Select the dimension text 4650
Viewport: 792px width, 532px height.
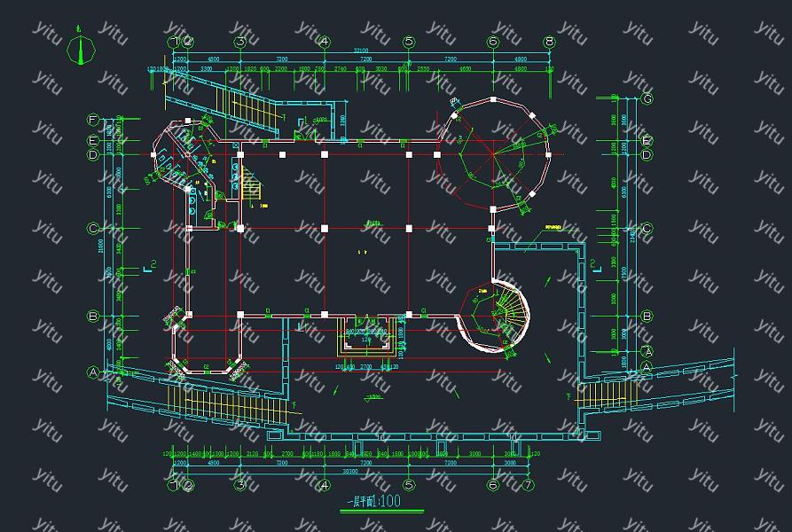click(466, 68)
